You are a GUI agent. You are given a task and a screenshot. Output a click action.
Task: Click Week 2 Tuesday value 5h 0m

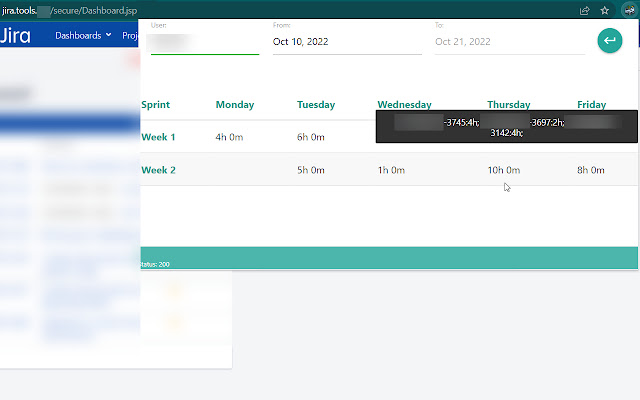coord(311,170)
